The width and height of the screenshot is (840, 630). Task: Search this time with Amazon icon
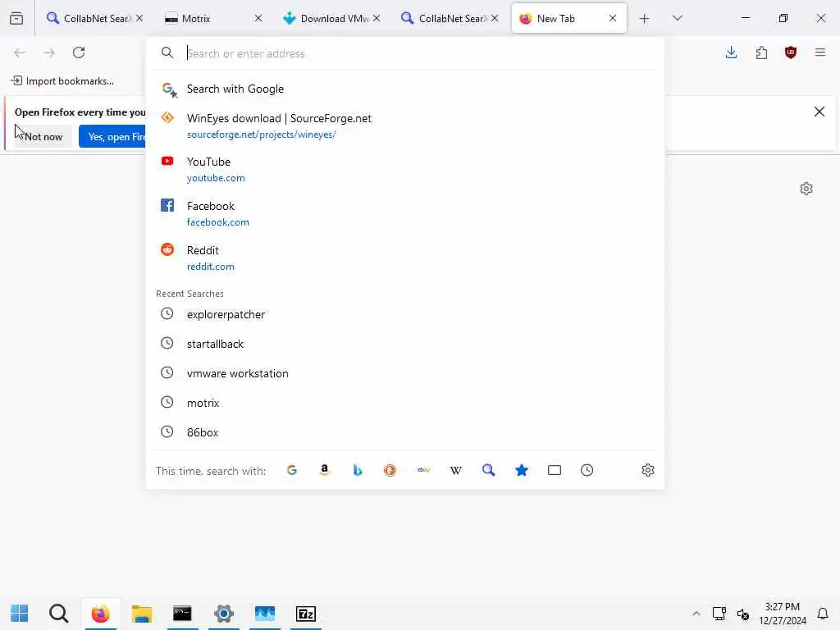click(x=325, y=470)
